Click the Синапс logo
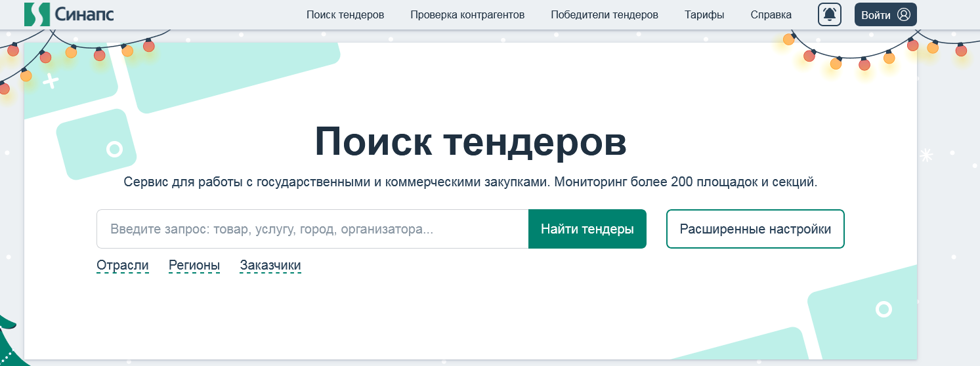Viewport: 980px width, 366px height. point(69,14)
